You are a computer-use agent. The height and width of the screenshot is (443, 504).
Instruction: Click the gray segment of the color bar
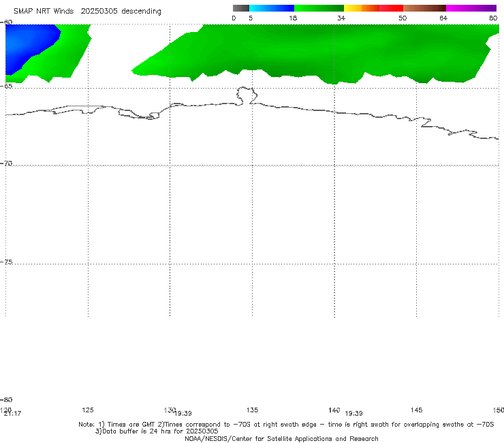241,8
